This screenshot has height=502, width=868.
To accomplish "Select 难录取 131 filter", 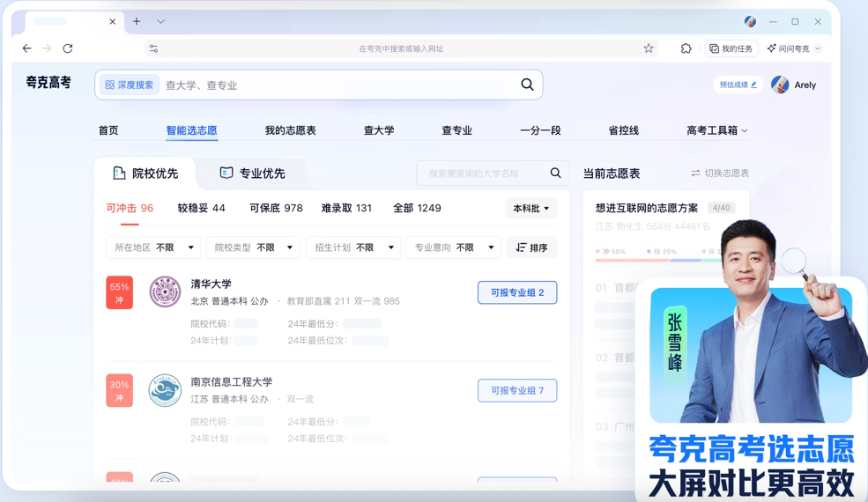I will tap(346, 208).
